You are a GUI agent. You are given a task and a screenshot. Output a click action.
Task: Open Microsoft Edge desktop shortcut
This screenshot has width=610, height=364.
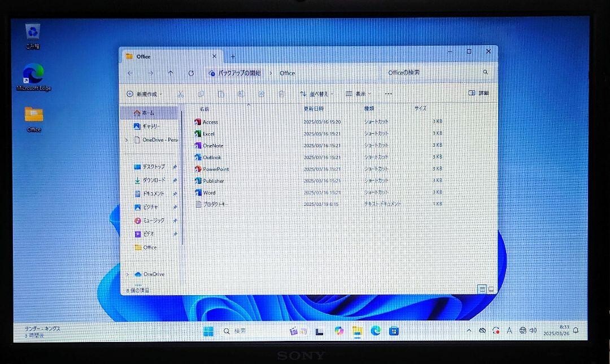tap(34, 77)
